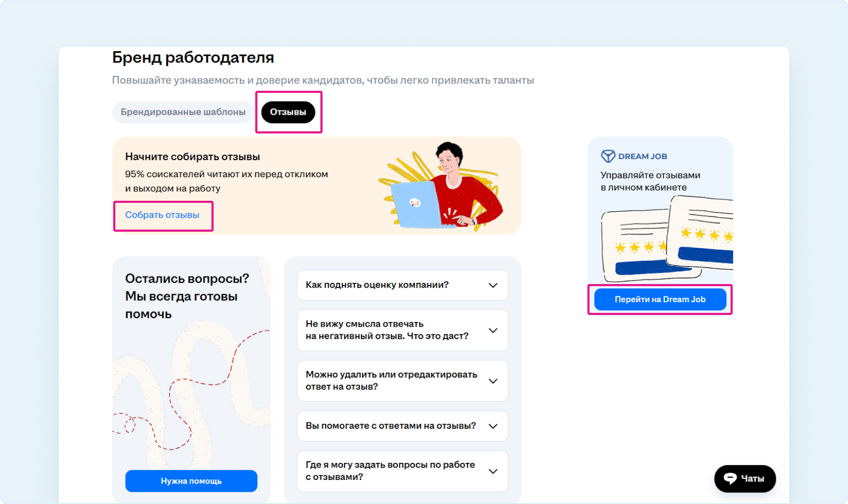Screen dimensions: 848x504
Task: Switch to the 'Брендированные шаблоны' tab
Action: tap(183, 112)
